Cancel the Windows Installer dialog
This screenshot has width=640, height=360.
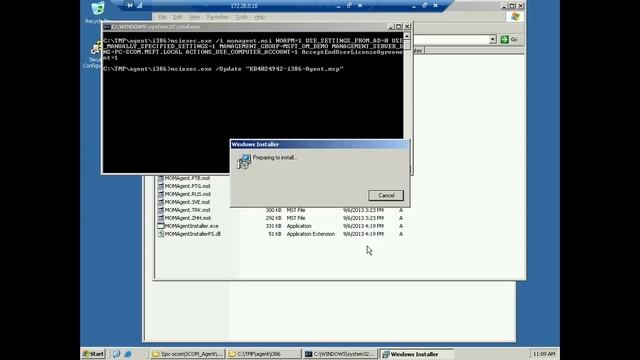coord(386,196)
